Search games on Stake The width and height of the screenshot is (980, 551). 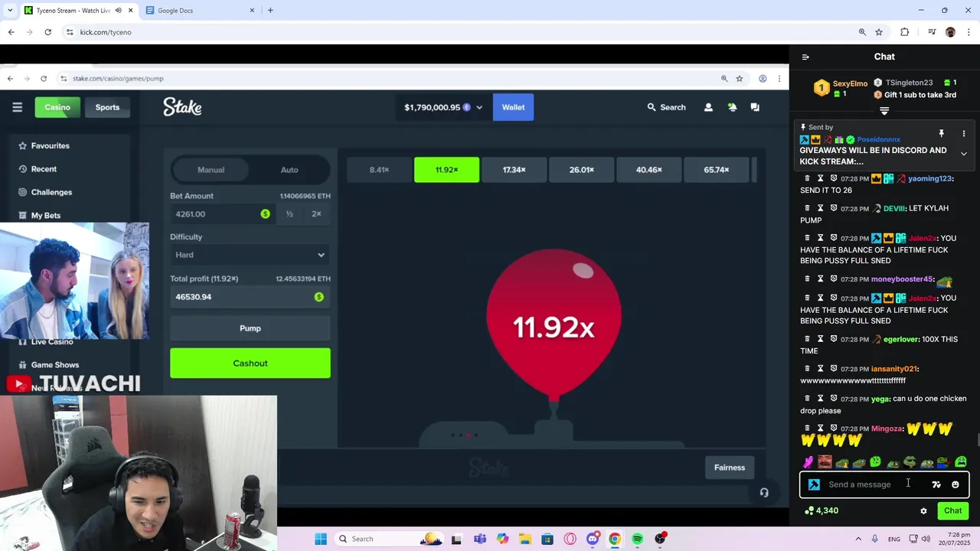667,107
